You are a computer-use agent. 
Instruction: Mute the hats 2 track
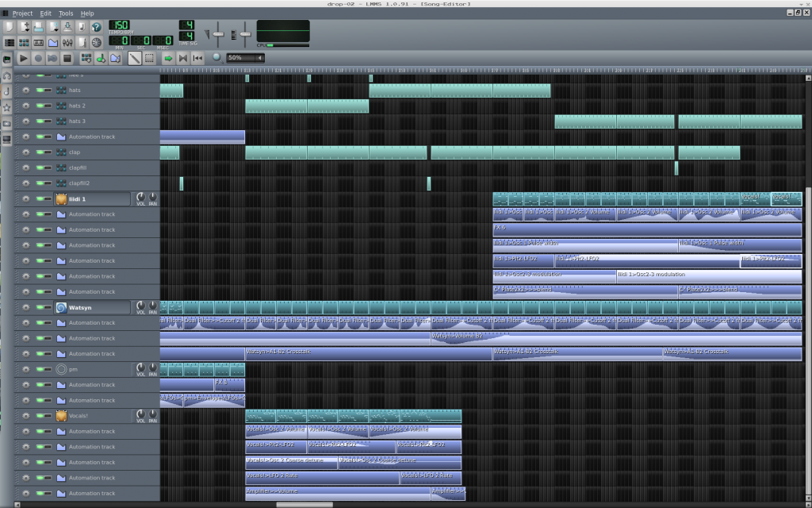point(40,106)
